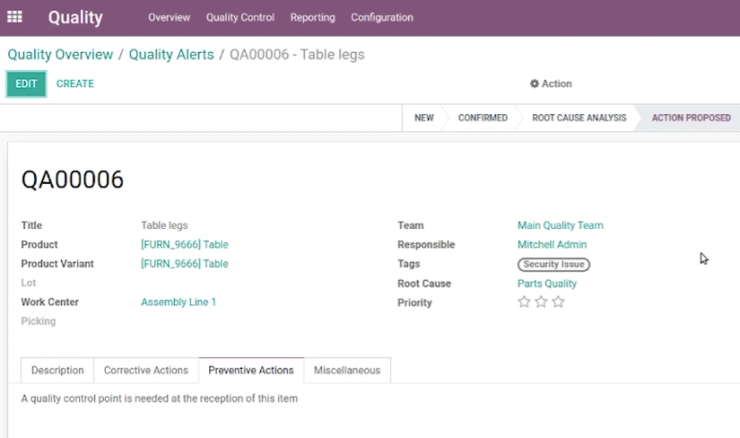740x438 pixels.
Task: Click the QA00006 record heading
Action: pyautogui.click(x=72, y=180)
